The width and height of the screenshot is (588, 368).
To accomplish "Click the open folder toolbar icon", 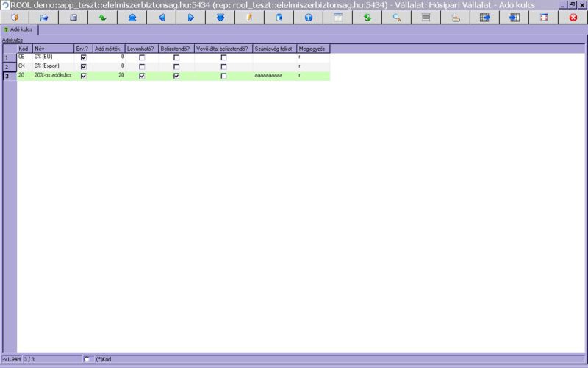I will point(43,17).
